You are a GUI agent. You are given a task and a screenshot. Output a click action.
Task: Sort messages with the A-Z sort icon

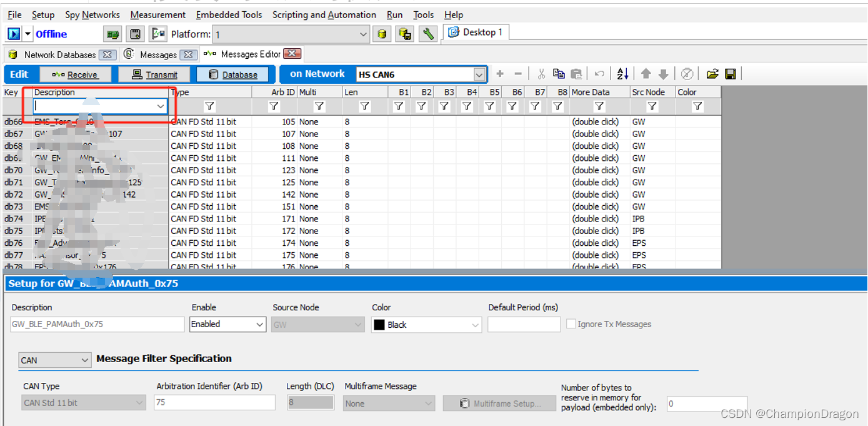(x=622, y=74)
